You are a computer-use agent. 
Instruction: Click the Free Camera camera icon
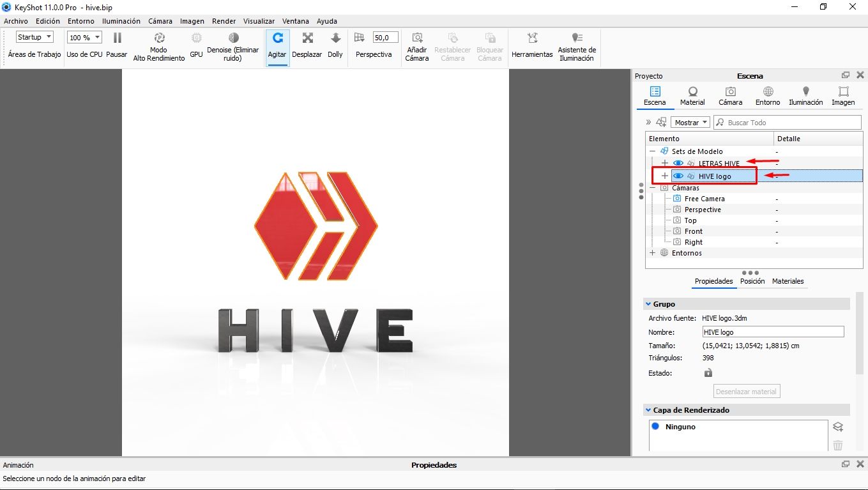[677, 199]
